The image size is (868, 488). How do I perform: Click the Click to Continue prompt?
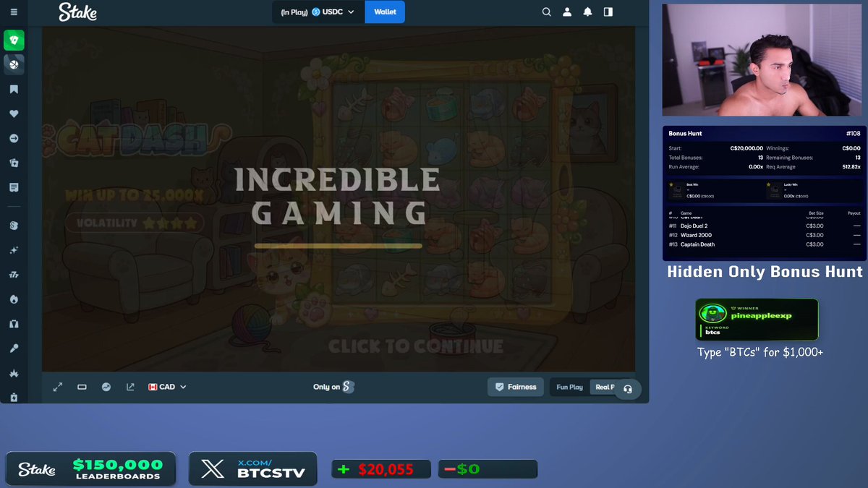click(416, 347)
